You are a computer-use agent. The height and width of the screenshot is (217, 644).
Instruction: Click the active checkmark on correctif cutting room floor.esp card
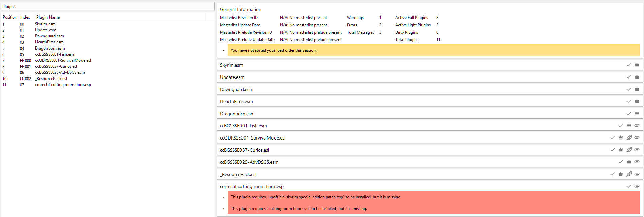[629, 186]
